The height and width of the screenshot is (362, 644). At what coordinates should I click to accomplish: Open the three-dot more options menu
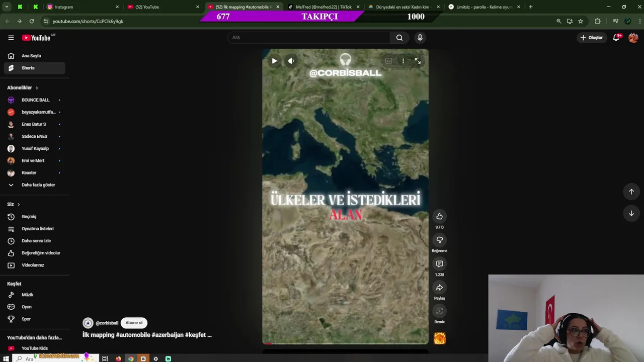[x=403, y=61]
